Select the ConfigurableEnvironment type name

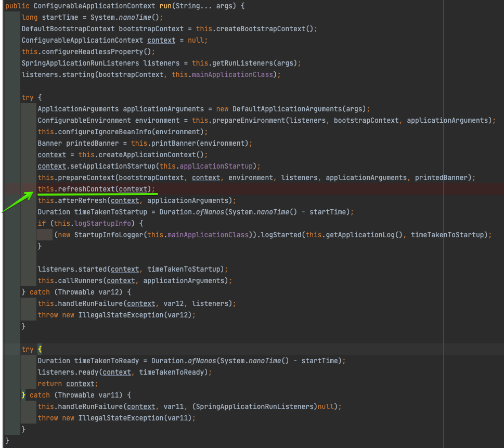84,120
